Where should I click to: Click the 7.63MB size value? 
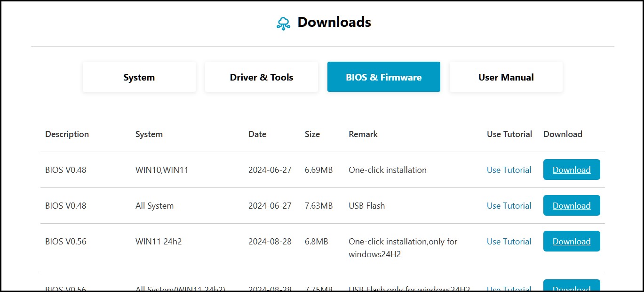319,206
